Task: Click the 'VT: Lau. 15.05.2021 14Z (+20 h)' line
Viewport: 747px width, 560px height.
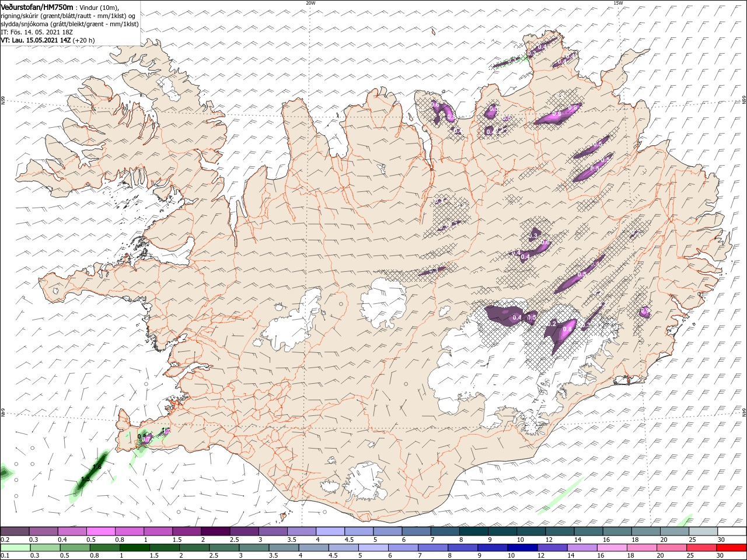Action: point(48,40)
